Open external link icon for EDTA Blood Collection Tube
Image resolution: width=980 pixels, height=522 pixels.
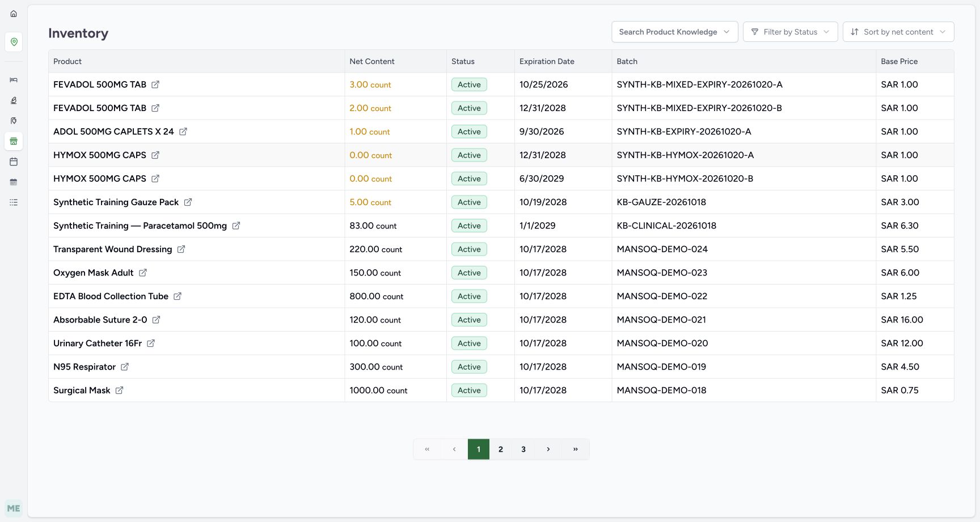(x=178, y=296)
